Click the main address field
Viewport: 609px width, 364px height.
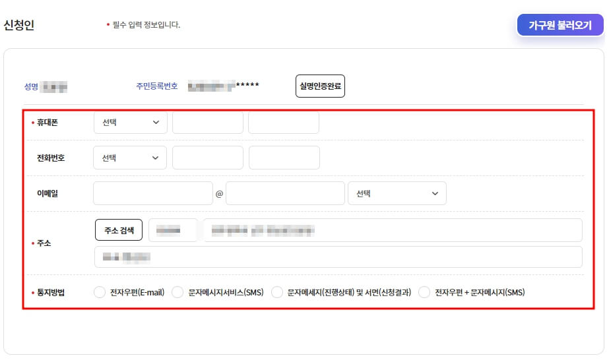pos(393,230)
